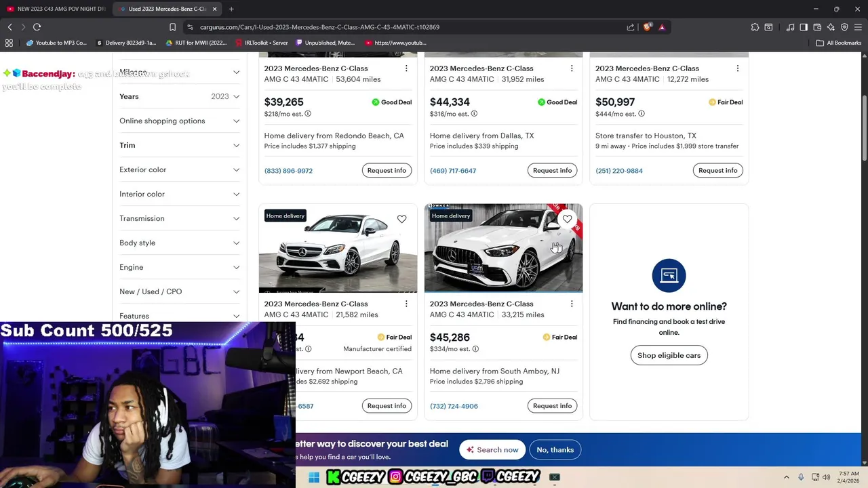Call dealer at (251) 220-9884
The width and height of the screenshot is (868, 488).
coord(619,171)
